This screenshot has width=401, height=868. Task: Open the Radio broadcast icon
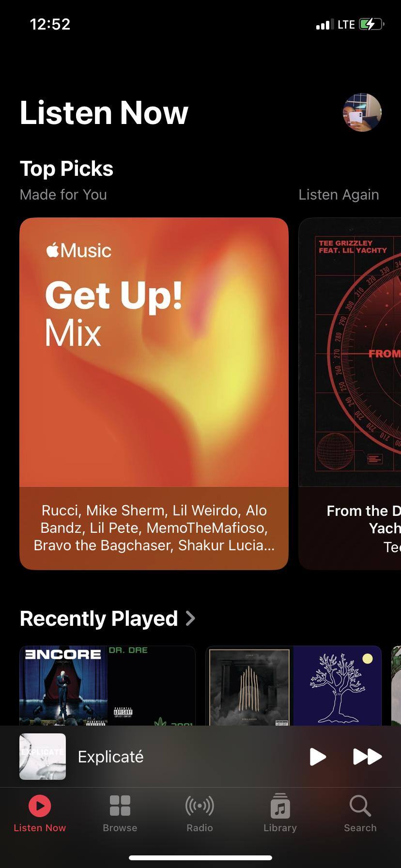click(200, 806)
